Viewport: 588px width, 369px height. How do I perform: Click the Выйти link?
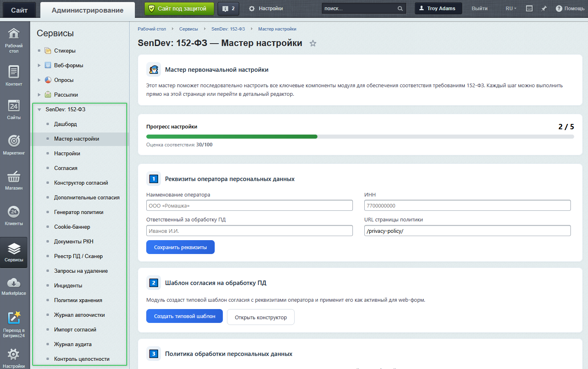coord(480,9)
